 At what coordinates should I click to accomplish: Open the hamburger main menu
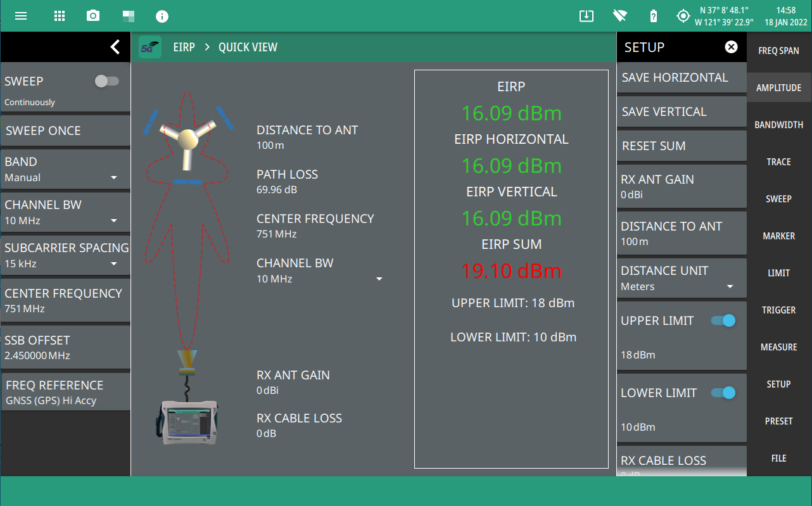pos(21,16)
